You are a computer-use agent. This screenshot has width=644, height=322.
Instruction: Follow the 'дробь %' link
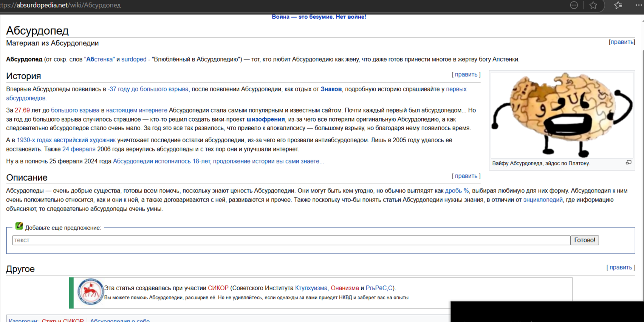click(x=457, y=191)
